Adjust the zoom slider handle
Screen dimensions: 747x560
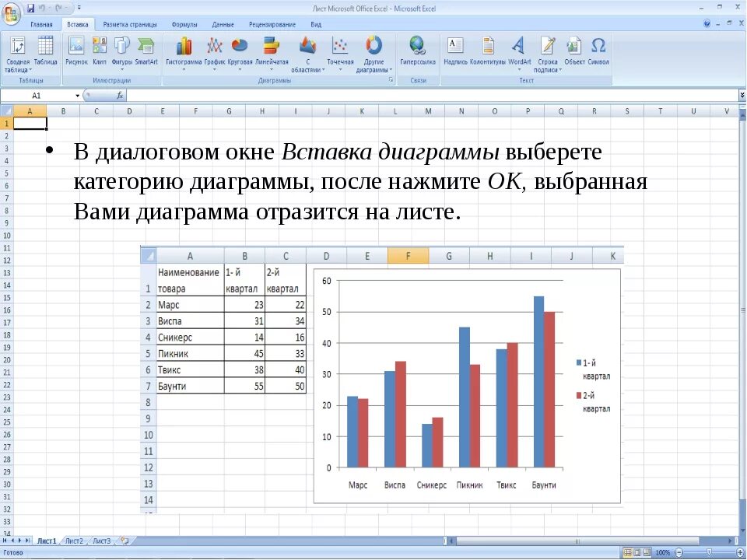pyautogui.click(x=710, y=553)
